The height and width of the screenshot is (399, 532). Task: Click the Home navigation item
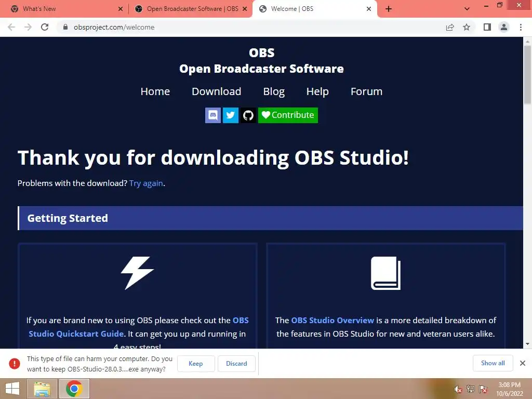pyautogui.click(x=155, y=91)
